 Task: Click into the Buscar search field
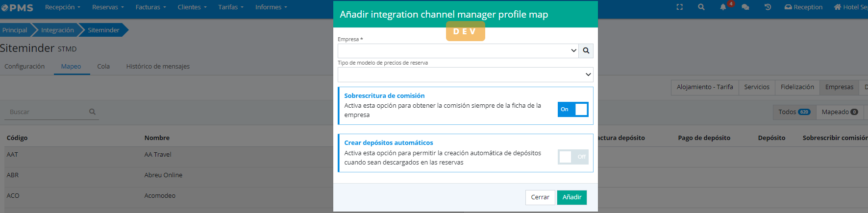click(47, 112)
